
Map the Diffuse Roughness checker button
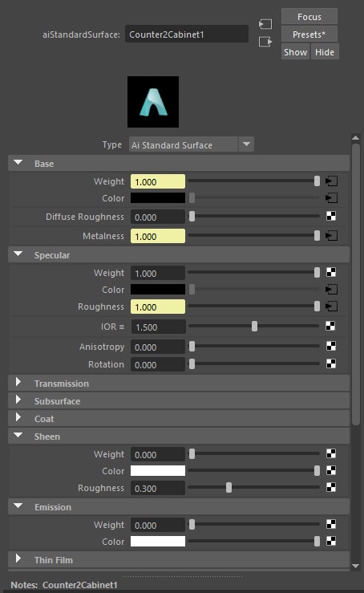pos(331,217)
